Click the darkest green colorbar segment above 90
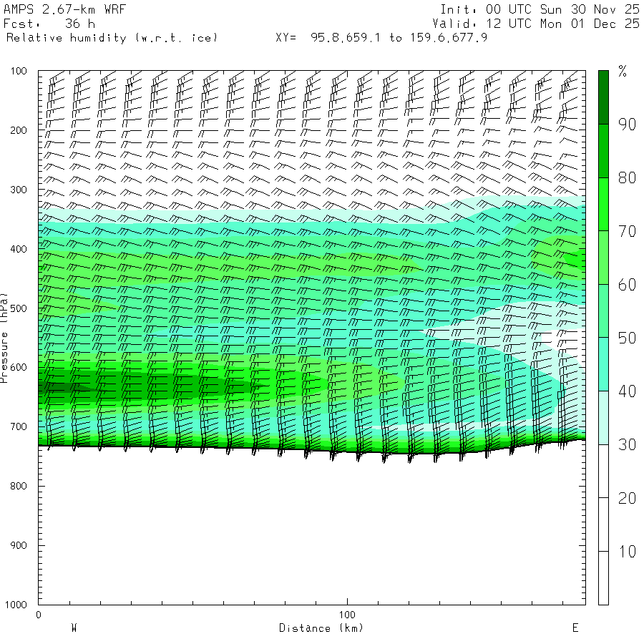Image resolution: width=644 pixels, height=644 pixels. pos(603,97)
